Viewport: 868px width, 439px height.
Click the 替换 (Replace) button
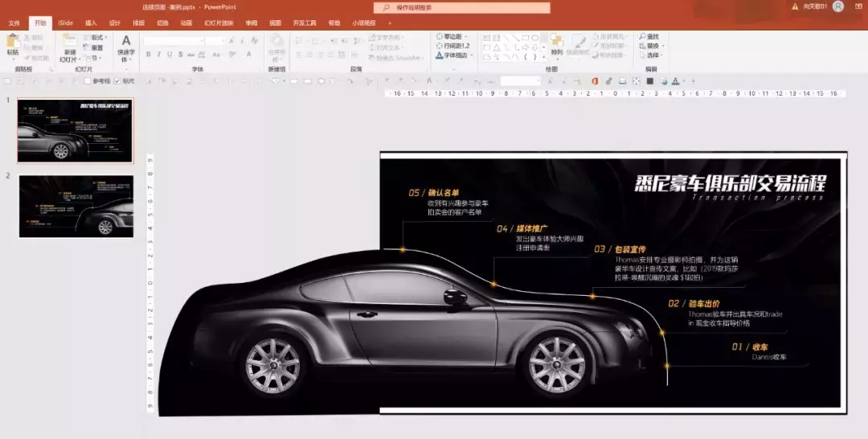coord(649,46)
